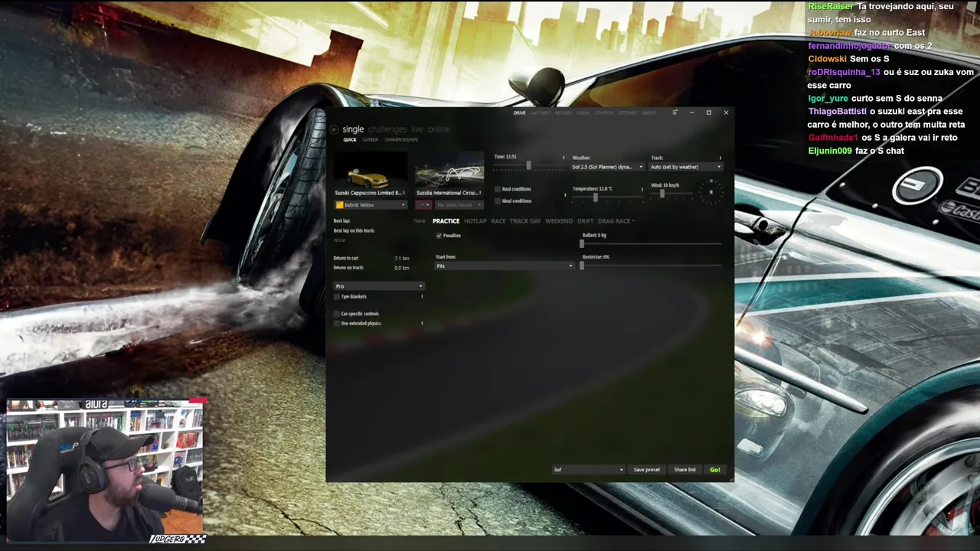The width and height of the screenshot is (980, 551).
Task: Open the SETTINGS menu in title bar
Action: (x=628, y=113)
